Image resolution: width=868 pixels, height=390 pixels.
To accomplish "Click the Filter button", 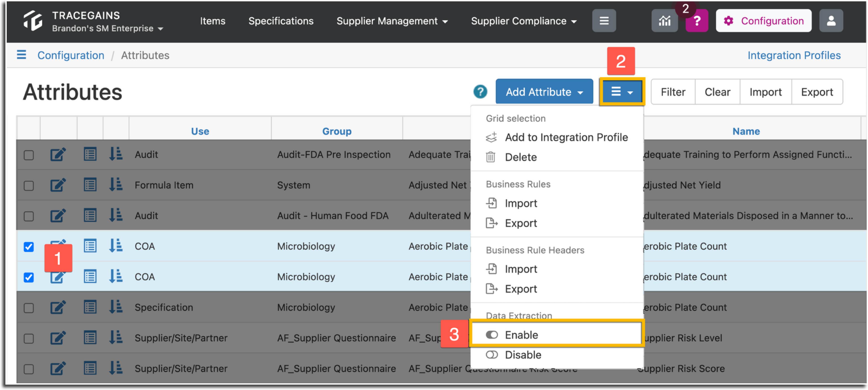I will pos(672,92).
